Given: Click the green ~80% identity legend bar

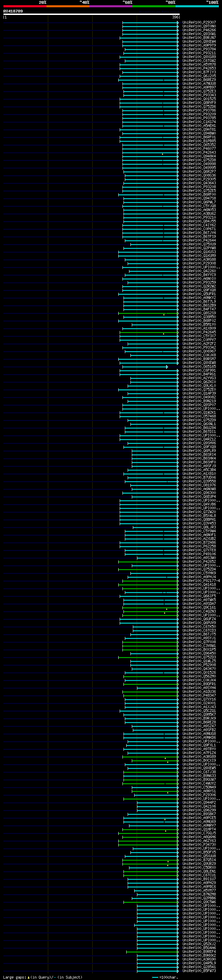Looking at the screenshot, I should pyautogui.click(x=154, y=6).
